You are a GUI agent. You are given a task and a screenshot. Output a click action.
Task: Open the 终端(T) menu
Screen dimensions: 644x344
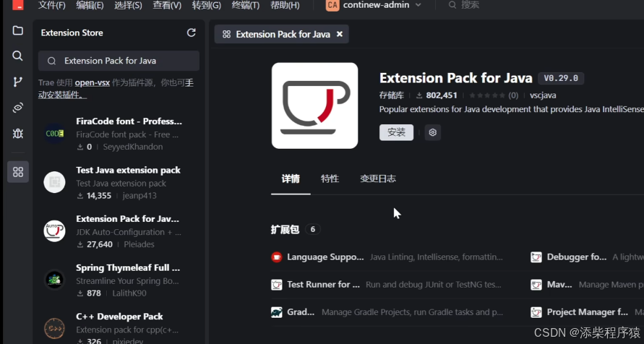coord(246,5)
